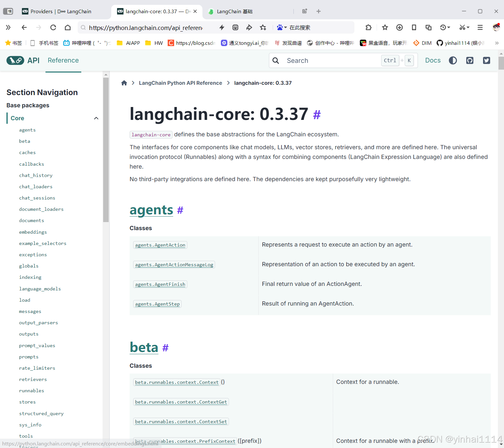The height and width of the screenshot is (448, 504).
Task: Open the user profile avatar
Action: [x=496, y=27]
